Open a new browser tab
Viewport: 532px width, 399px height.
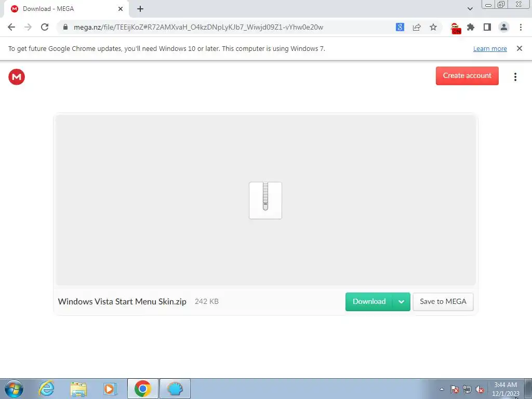140,9
